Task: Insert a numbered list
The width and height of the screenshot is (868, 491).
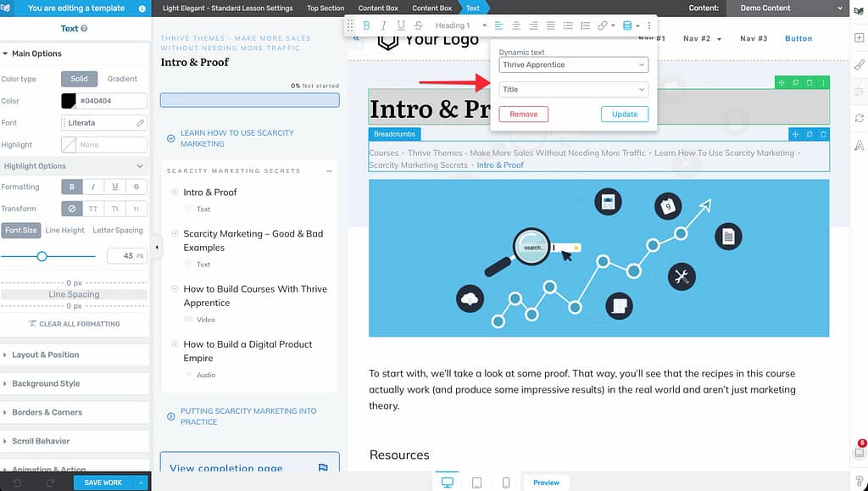Action: (x=584, y=25)
